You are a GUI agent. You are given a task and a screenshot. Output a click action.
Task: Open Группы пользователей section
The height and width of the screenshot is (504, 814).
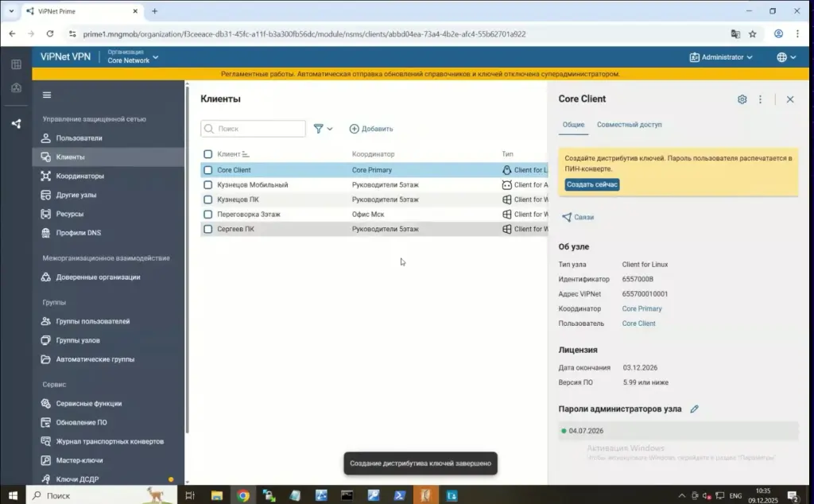(92, 321)
